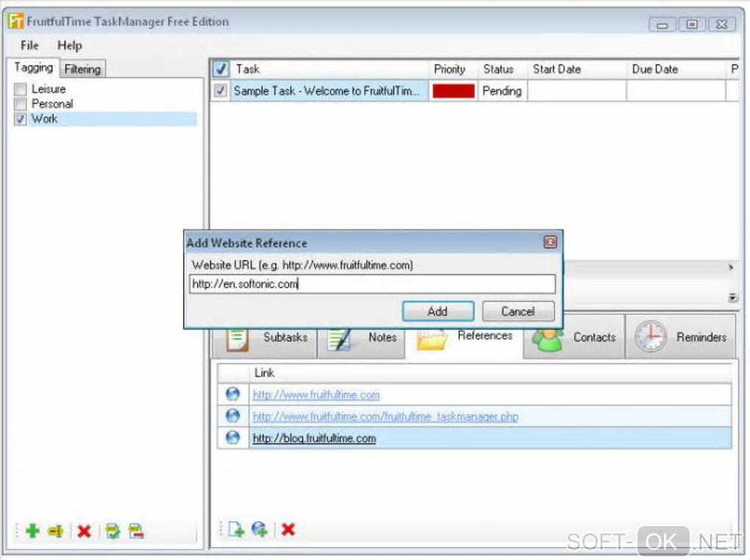Open the fruitfultime_taskmanager.php link
The height and width of the screenshot is (560, 750).
coord(385,417)
